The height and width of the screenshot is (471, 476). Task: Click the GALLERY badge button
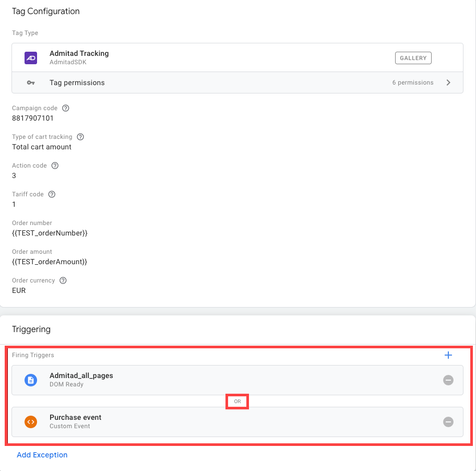(x=413, y=58)
